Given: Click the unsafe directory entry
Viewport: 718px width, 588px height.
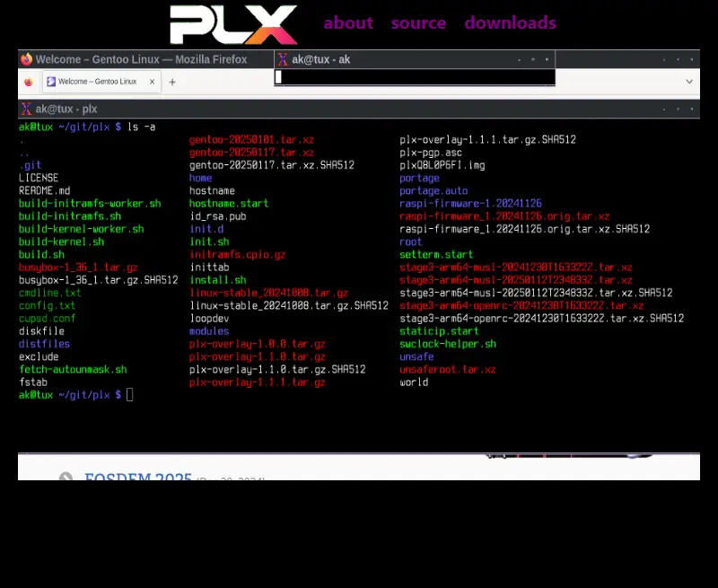Looking at the screenshot, I should [416, 356].
